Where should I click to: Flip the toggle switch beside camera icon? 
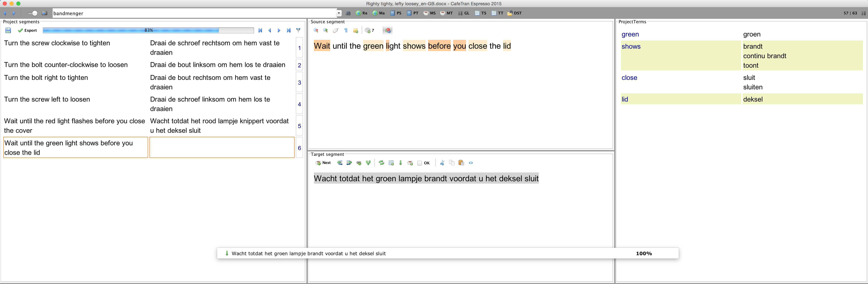click(x=33, y=13)
